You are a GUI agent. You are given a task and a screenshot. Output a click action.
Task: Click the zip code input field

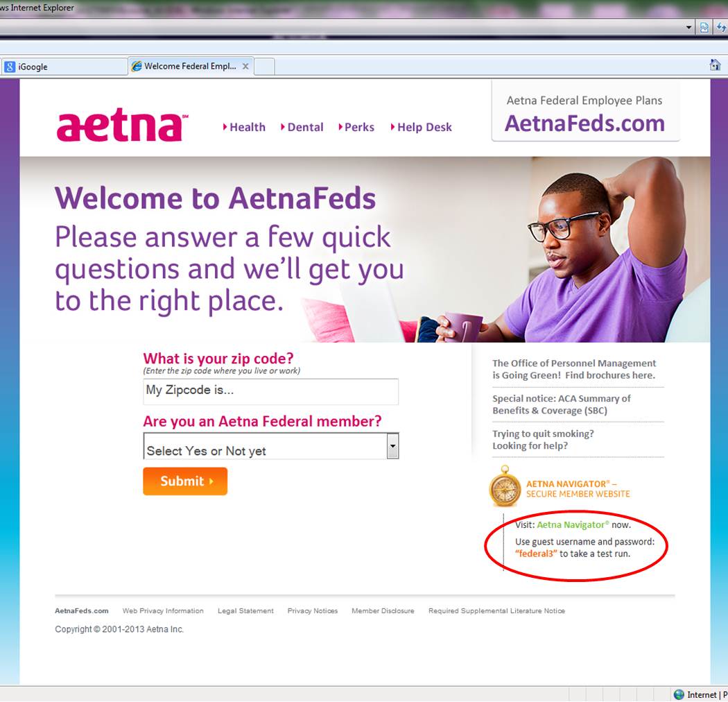click(270, 391)
